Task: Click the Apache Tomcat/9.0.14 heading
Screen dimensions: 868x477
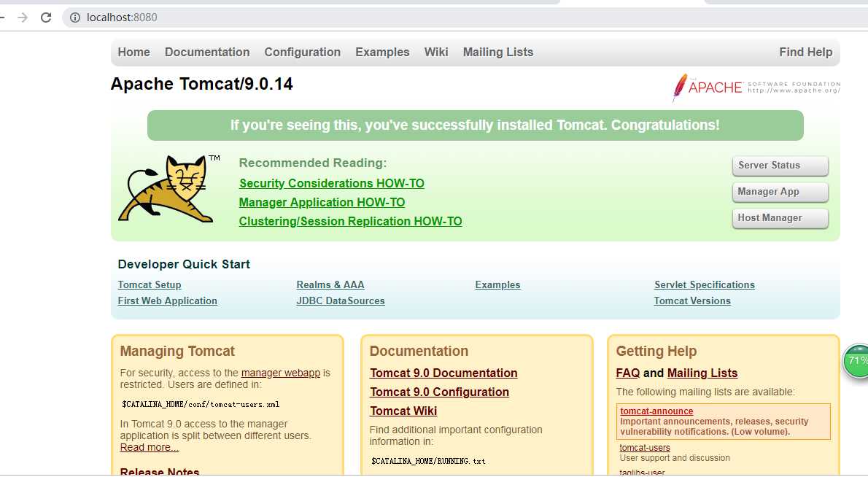Action: click(x=202, y=84)
